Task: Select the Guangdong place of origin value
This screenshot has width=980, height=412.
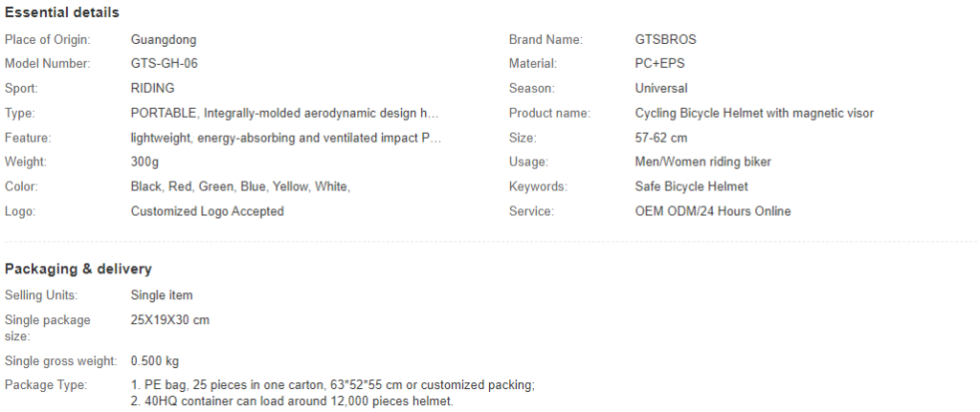Action: pos(163,40)
